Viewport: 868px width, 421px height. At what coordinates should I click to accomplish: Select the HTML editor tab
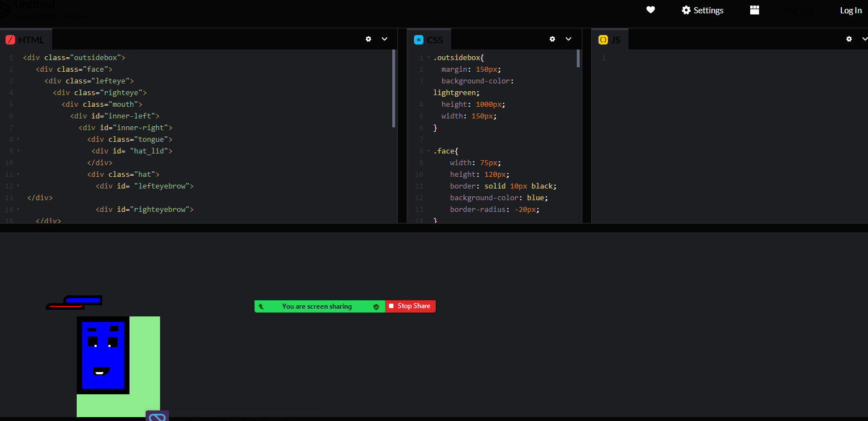point(26,39)
